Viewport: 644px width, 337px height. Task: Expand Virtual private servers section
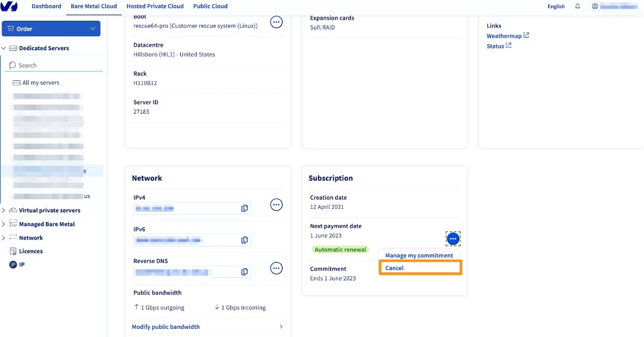[3, 210]
